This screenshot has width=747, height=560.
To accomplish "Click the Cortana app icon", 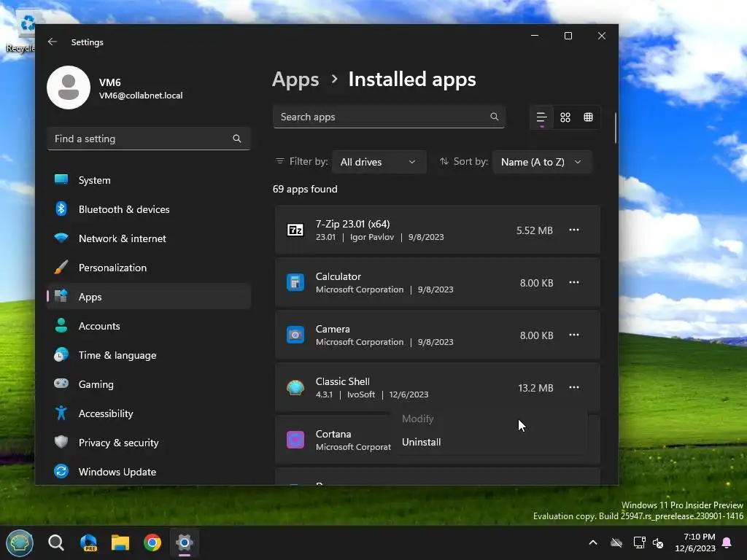I will [295, 440].
